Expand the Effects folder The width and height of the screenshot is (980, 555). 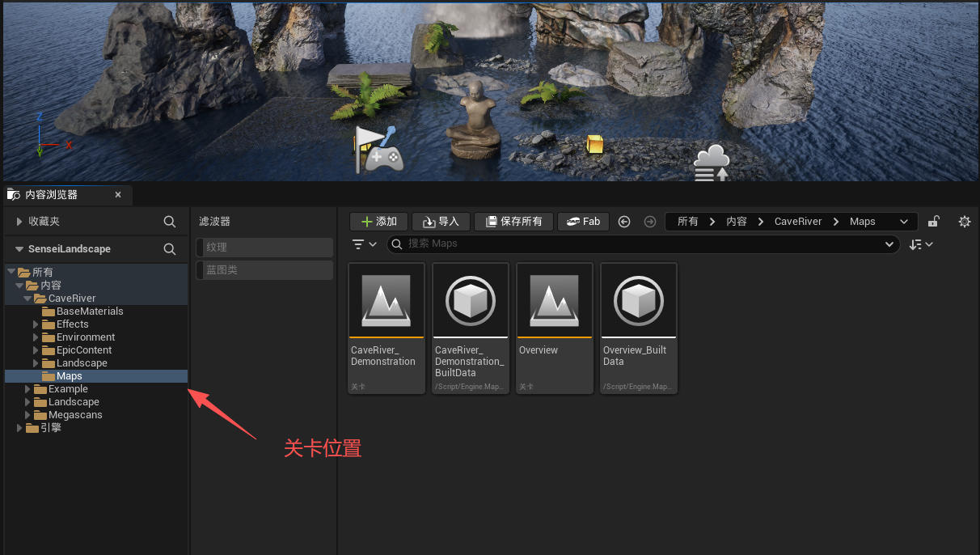tap(36, 324)
